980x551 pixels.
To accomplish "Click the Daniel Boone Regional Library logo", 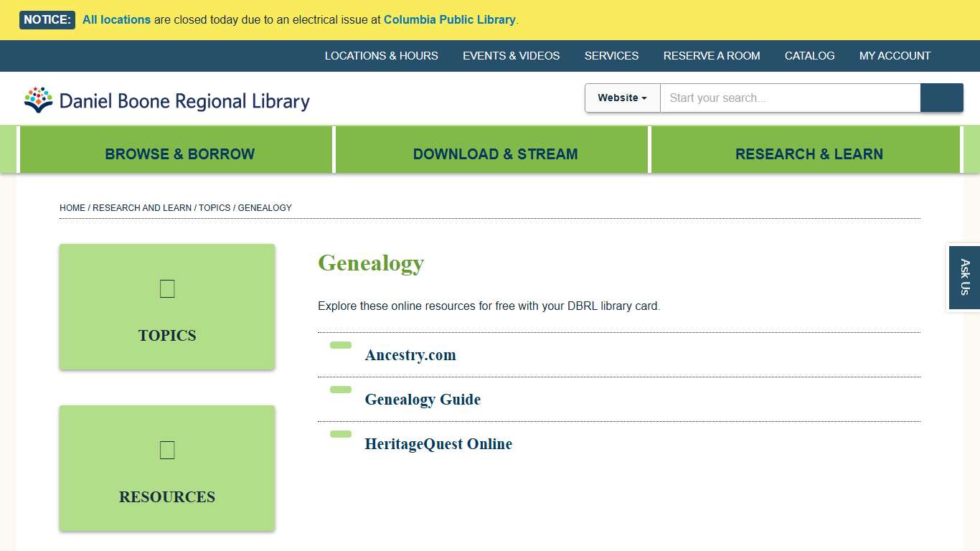I will tap(165, 99).
